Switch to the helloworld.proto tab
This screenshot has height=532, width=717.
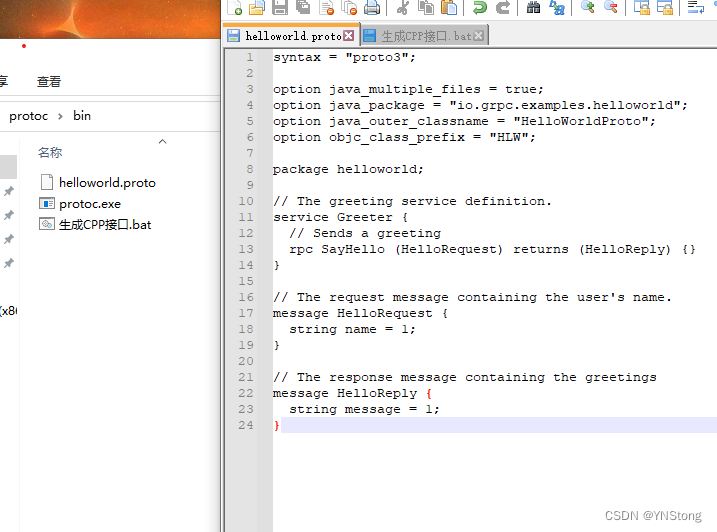(293, 36)
